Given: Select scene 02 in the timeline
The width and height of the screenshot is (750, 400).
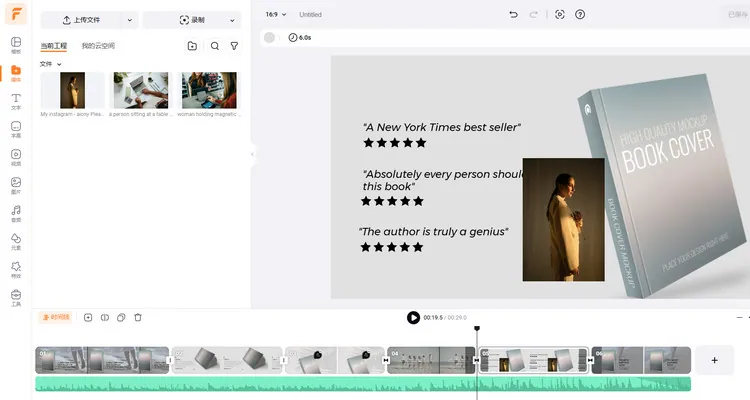Looking at the screenshot, I should (x=227, y=360).
